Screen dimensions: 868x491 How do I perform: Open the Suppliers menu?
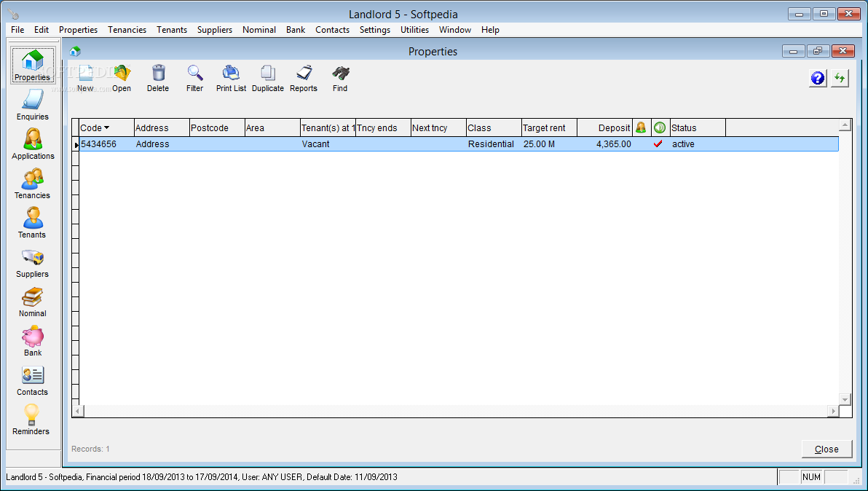tap(215, 30)
